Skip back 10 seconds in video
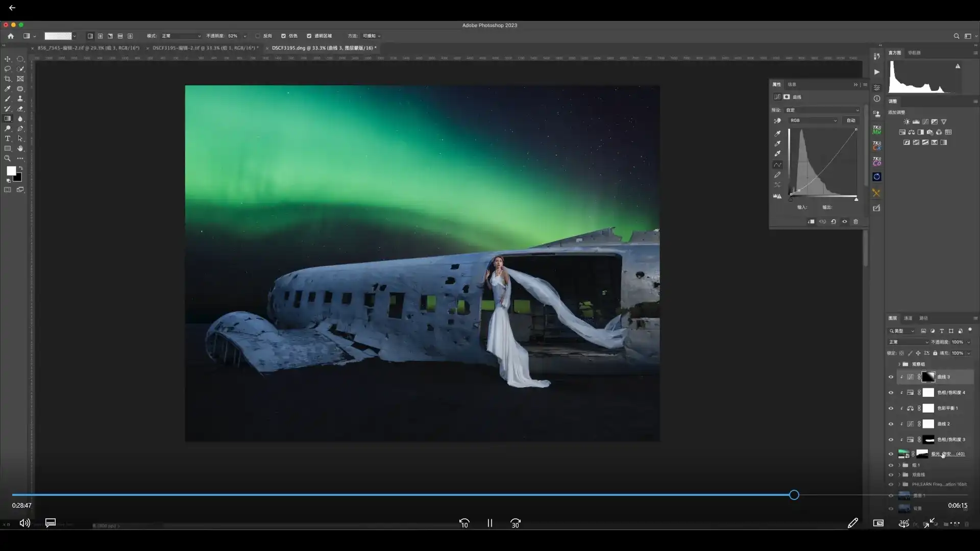Screen dimensions: 980x551 [464, 523]
